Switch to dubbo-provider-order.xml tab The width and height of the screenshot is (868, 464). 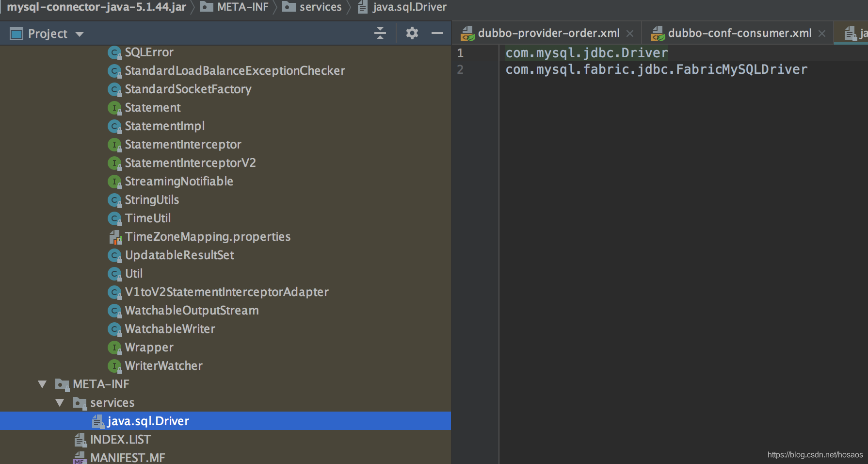[x=548, y=33]
